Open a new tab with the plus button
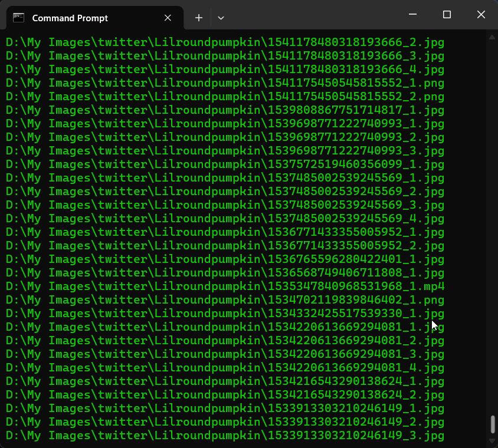The width and height of the screenshot is (498, 448). tap(199, 18)
